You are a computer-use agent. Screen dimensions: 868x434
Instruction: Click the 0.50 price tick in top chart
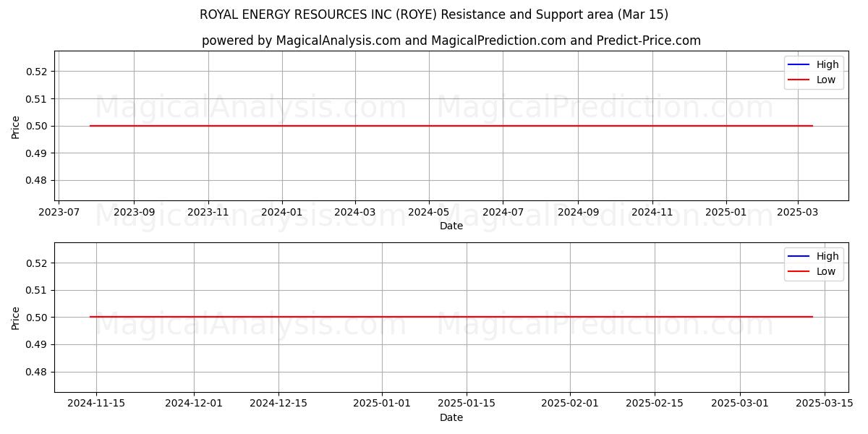pos(37,126)
